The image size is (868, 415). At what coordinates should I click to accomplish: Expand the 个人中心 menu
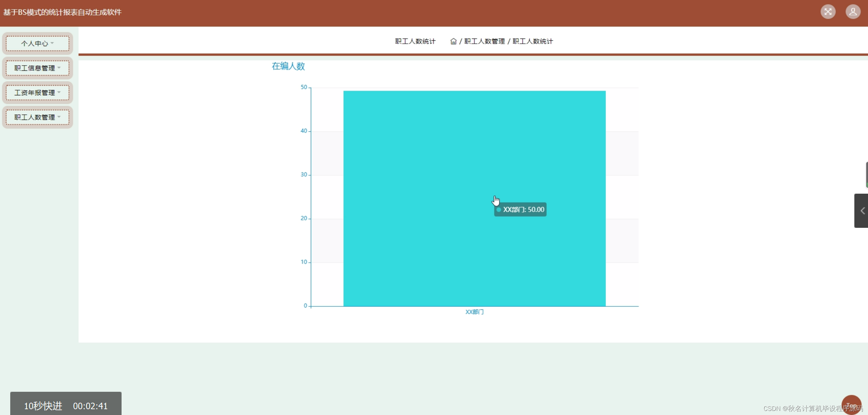pyautogui.click(x=37, y=43)
